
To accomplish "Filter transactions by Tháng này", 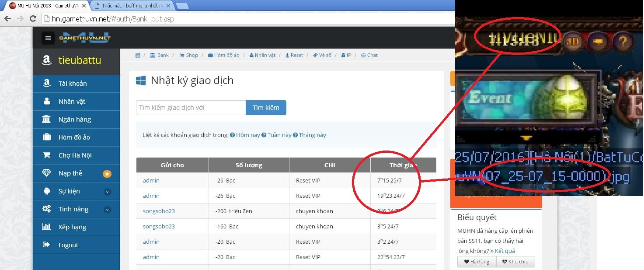I will [310, 135].
